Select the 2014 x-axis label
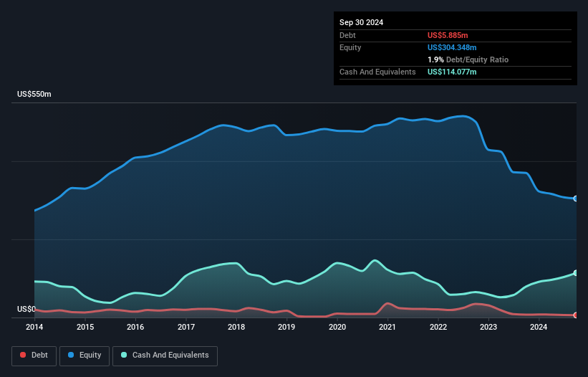 [x=34, y=327]
